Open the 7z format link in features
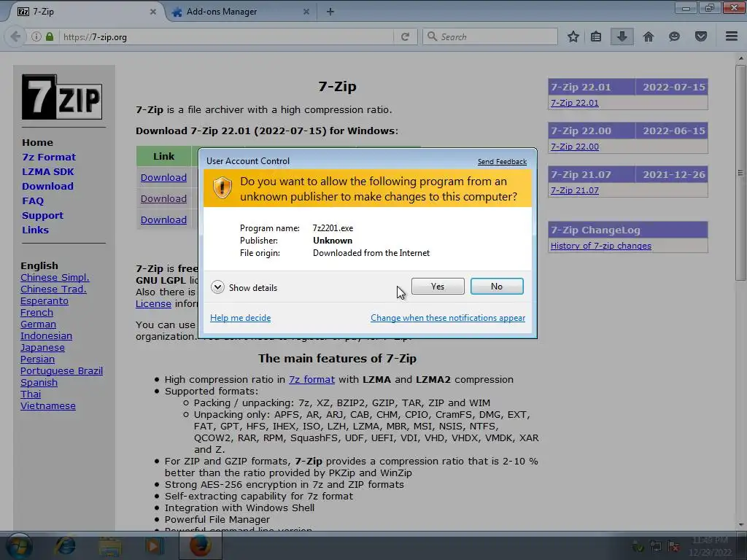 pos(311,379)
